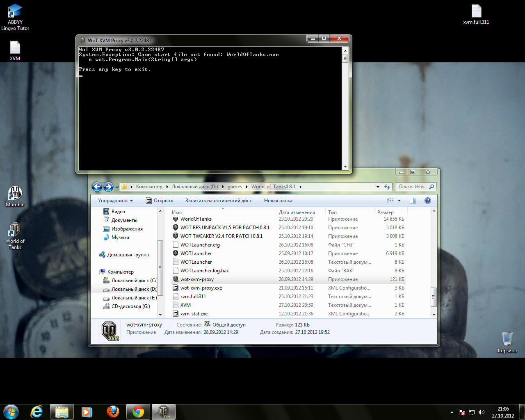
Task: Click the Локальный диск (D:) breadcrumb
Action: (195, 187)
